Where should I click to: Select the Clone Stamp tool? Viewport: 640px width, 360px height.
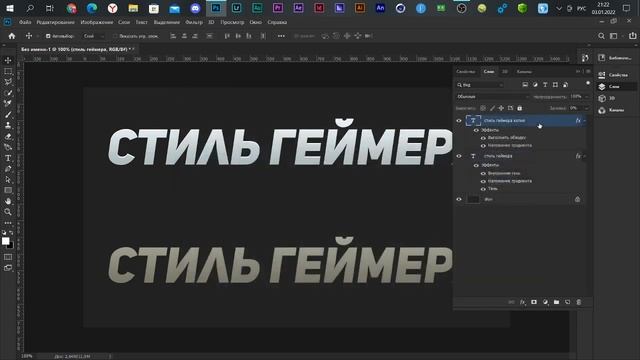8,125
